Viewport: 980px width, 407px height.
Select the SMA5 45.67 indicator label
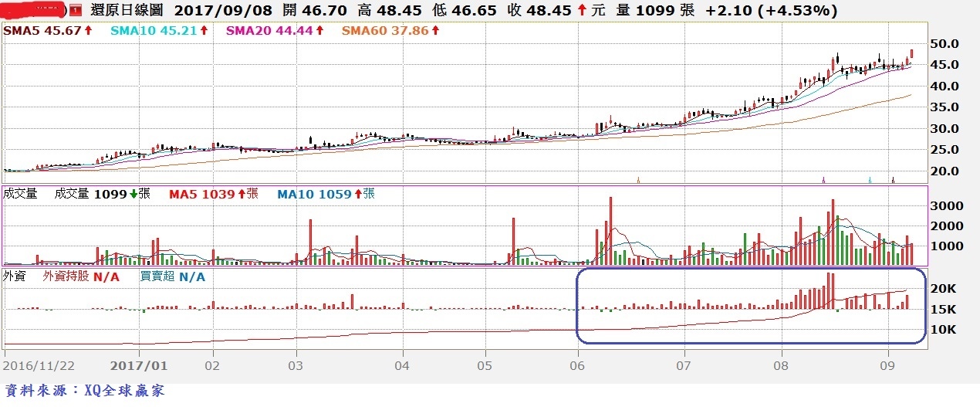click(48, 31)
